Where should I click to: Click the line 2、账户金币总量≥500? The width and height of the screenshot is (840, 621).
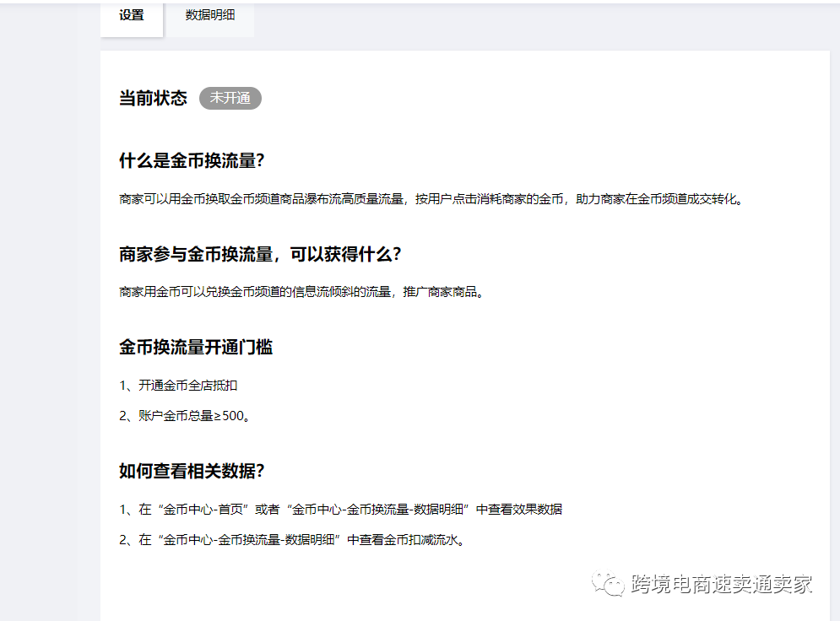[x=185, y=416]
